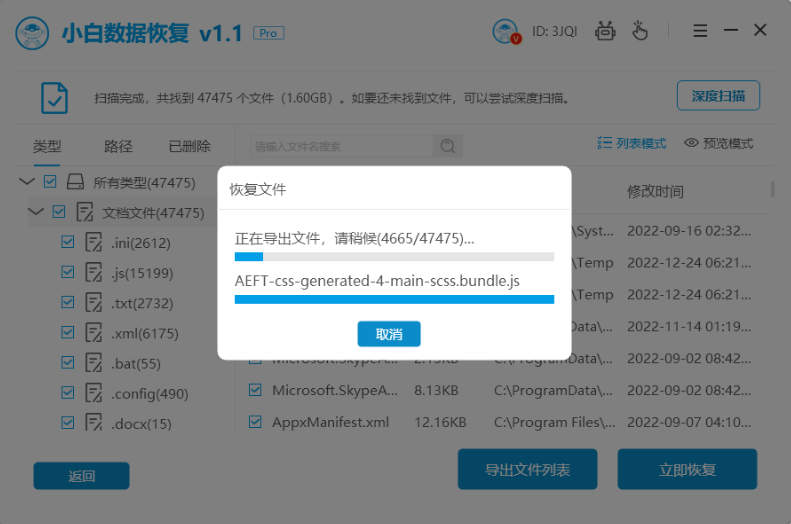Switch to preview mode eye icon

coord(691,143)
